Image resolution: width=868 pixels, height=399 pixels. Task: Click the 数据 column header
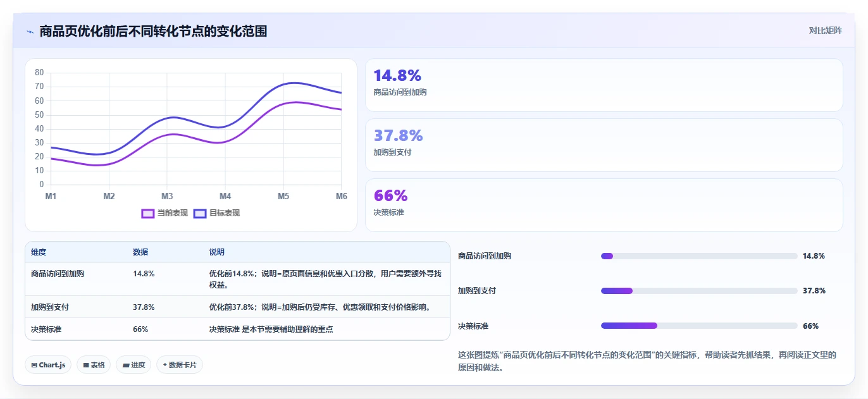pos(140,252)
